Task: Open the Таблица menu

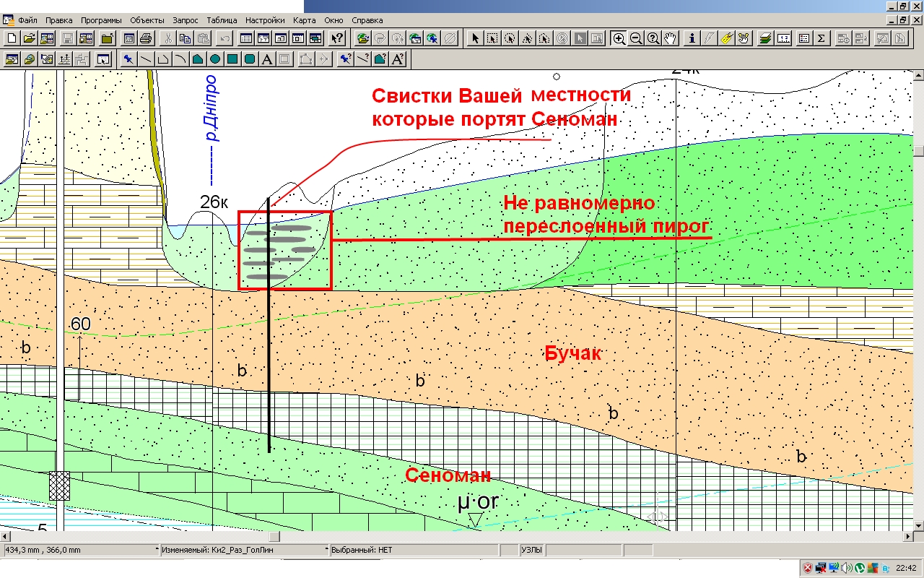Action: (x=222, y=20)
